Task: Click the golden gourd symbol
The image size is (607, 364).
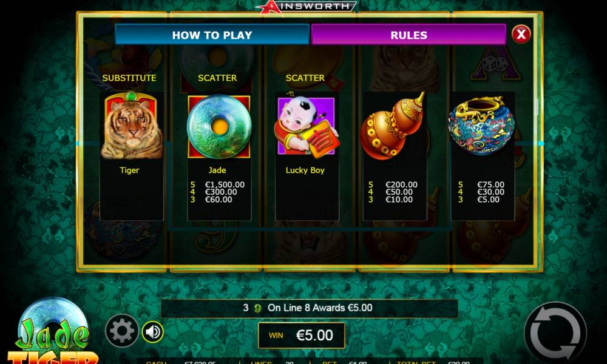Action: click(393, 126)
